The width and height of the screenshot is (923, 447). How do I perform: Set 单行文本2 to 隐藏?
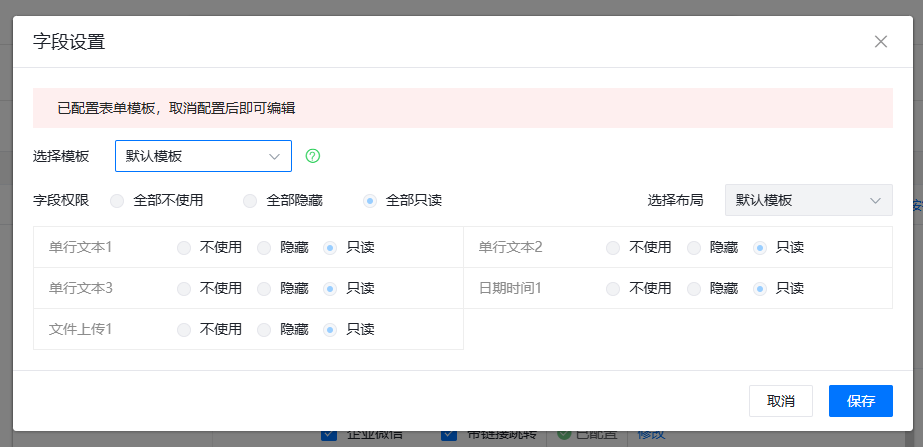tap(694, 247)
